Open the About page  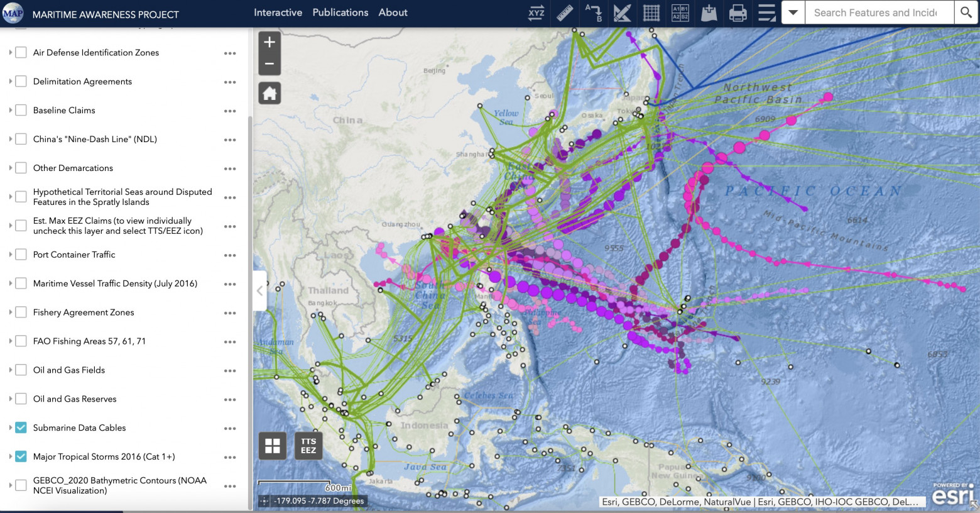(x=393, y=13)
